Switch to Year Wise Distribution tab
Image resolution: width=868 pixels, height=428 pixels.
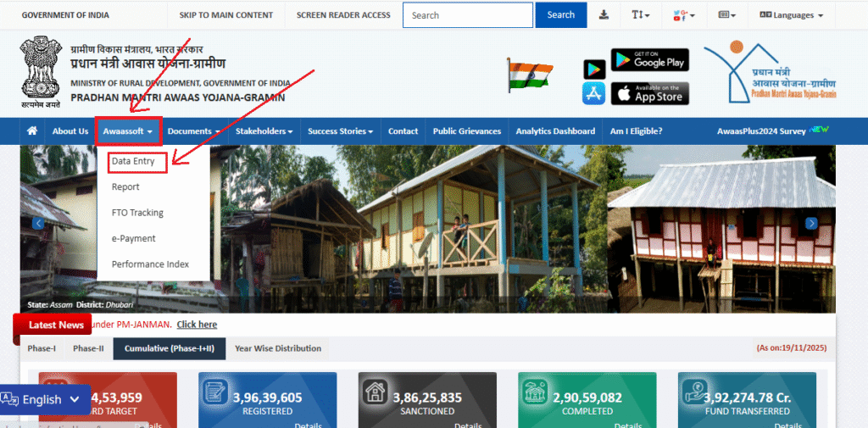(278, 349)
